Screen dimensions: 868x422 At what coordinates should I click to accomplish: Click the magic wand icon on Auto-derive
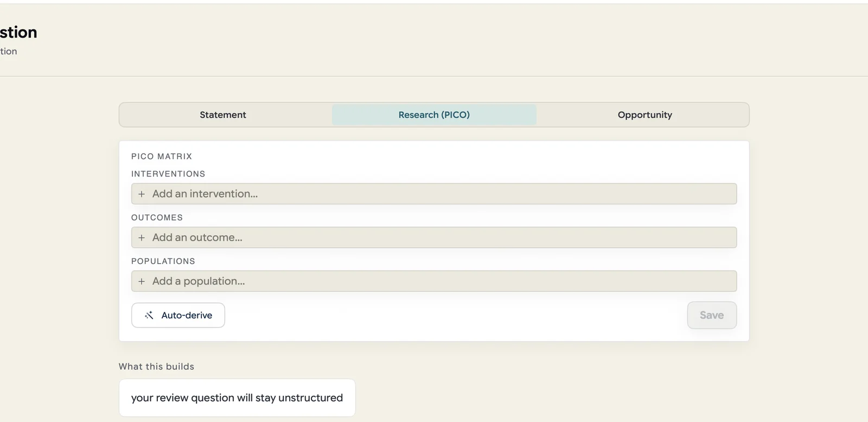149,315
